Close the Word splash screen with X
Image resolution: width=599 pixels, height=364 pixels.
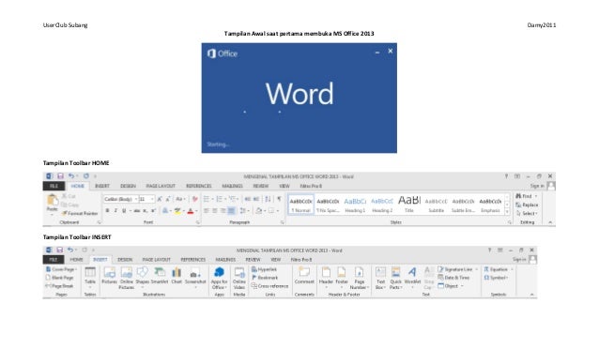click(390, 51)
